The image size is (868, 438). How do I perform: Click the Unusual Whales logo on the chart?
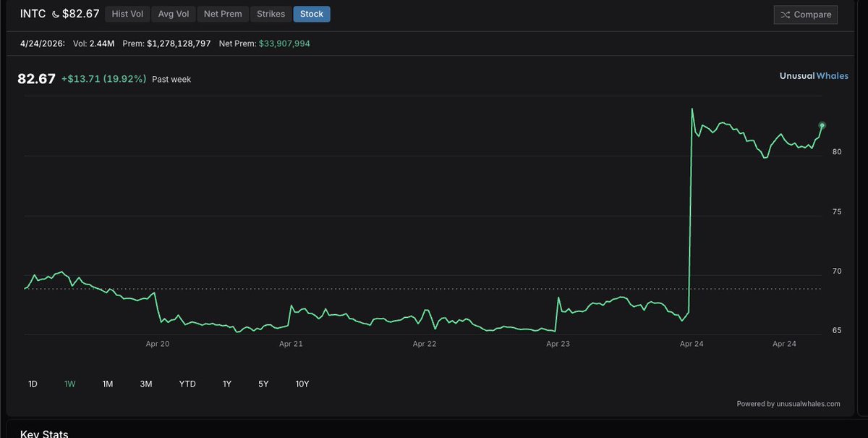[x=813, y=75]
